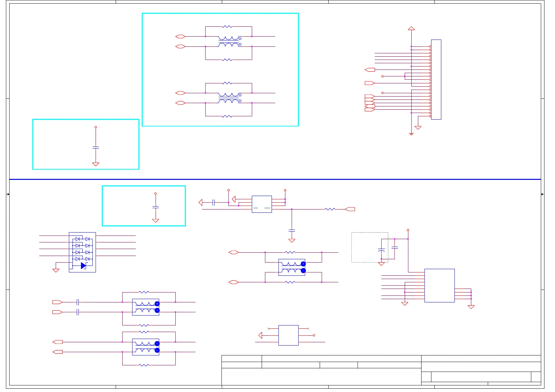Click the ground symbol at the square IC's right pins
Viewport: 555px width, 392px height.
tap(471, 307)
